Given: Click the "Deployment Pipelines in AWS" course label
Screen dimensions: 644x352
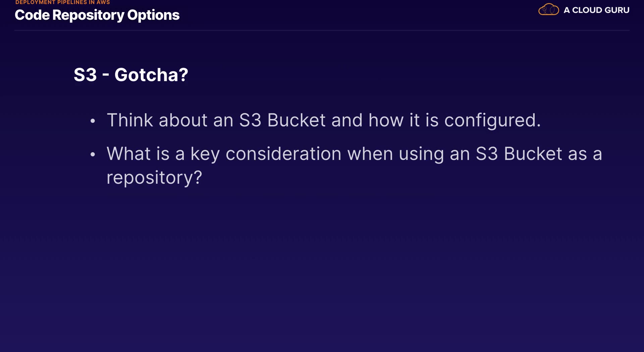Looking at the screenshot, I should [x=63, y=2].
